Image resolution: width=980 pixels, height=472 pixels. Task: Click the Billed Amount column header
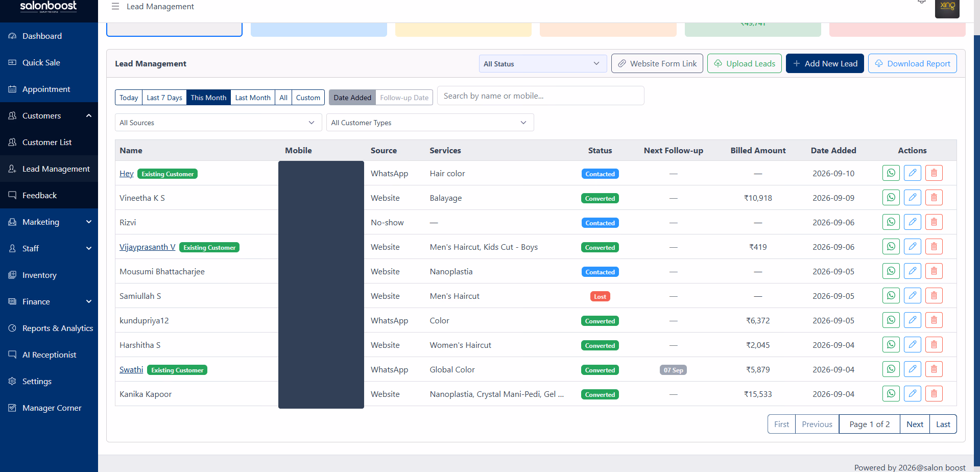coord(758,150)
